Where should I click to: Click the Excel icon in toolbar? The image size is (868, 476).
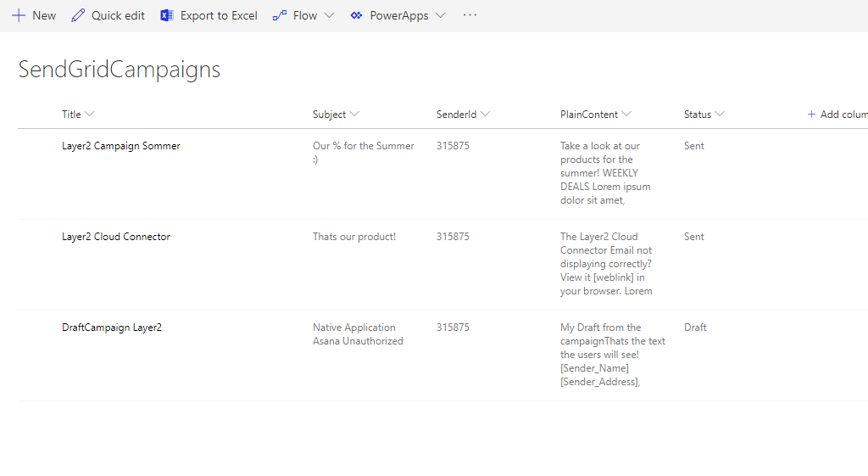tap(167, 15)
